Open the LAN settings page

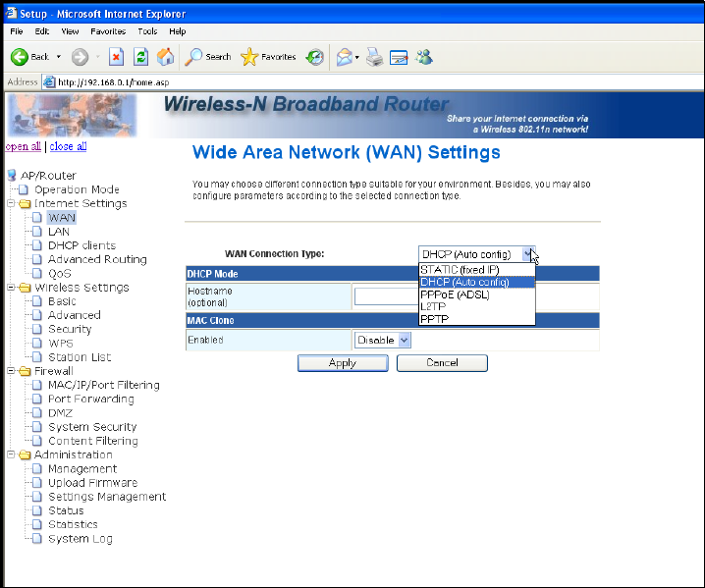(x=59, y=232)
